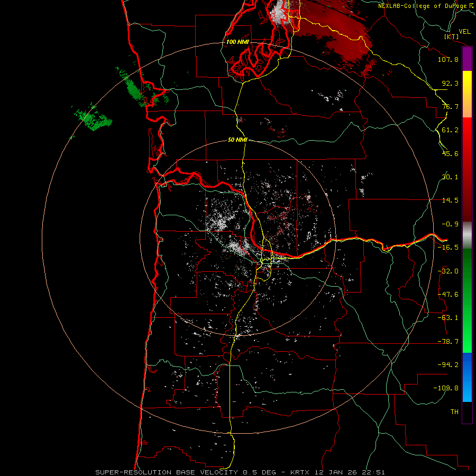The height and width of the screenshot is (476, 476).
Task: Click the "[KT]" units label
Action: (452, 36)
